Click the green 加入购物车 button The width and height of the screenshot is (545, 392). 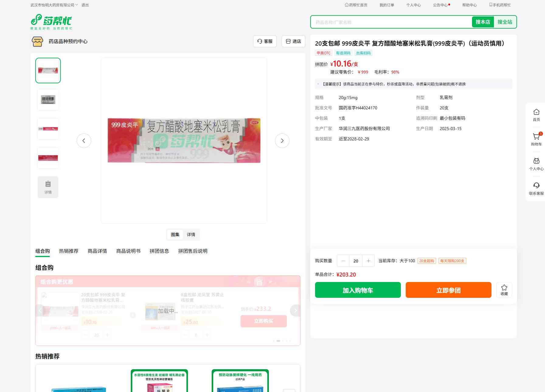358,290
